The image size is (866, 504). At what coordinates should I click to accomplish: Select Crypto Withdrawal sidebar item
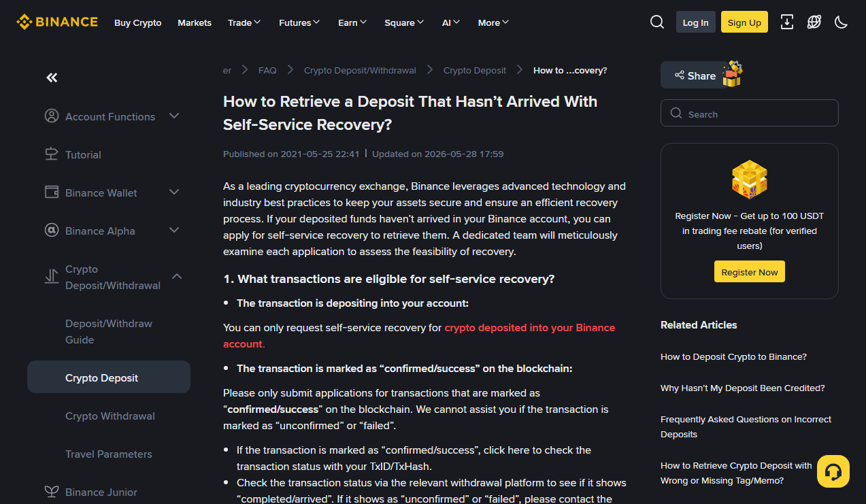[110, 416]
